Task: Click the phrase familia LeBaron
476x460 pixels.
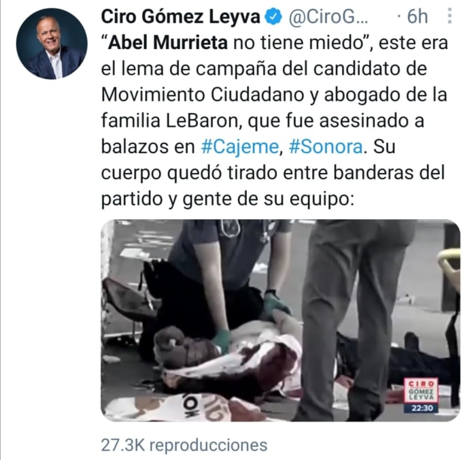Action: [x=169, y=120]
